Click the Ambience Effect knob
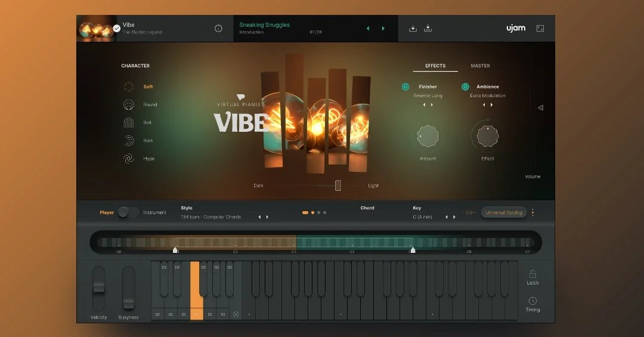The width and height of the screenshot is (644, 337). (x=488, y=136)
